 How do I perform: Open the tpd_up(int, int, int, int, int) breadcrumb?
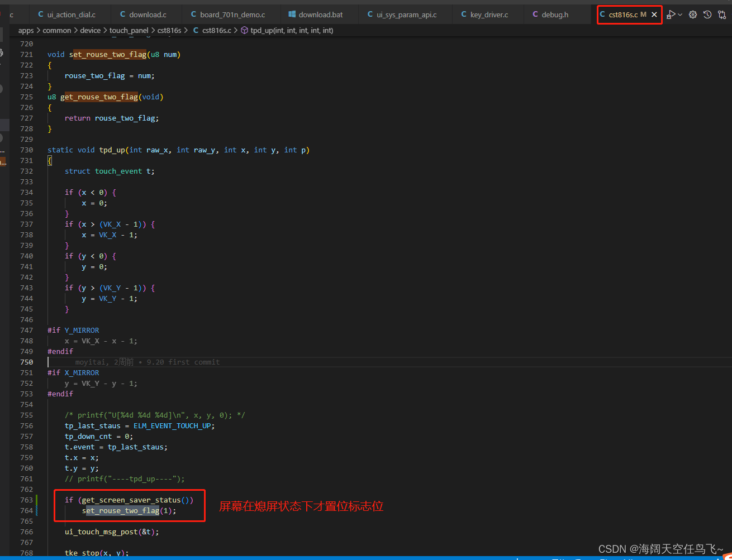287,30
